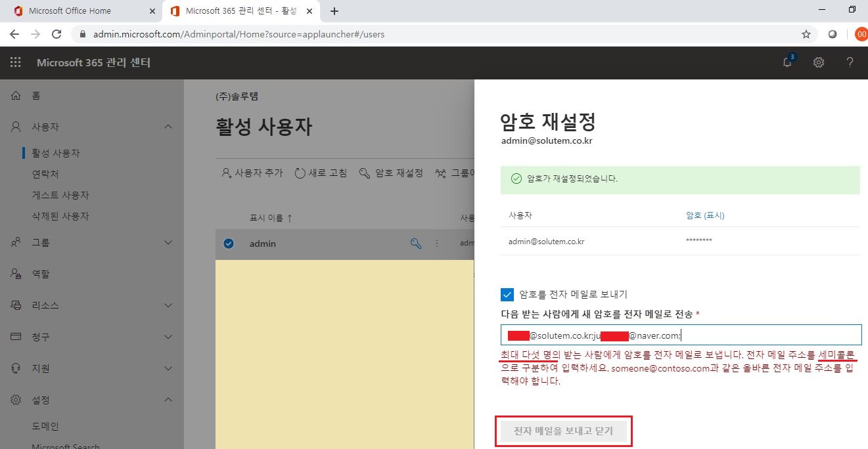Select 활성 사용자 in sidebar
Viewport: 868px width, 449px height.
(56, 153)
